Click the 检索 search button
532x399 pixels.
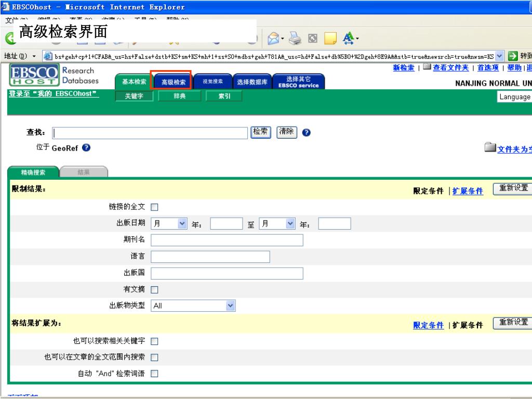coord(261,132)
